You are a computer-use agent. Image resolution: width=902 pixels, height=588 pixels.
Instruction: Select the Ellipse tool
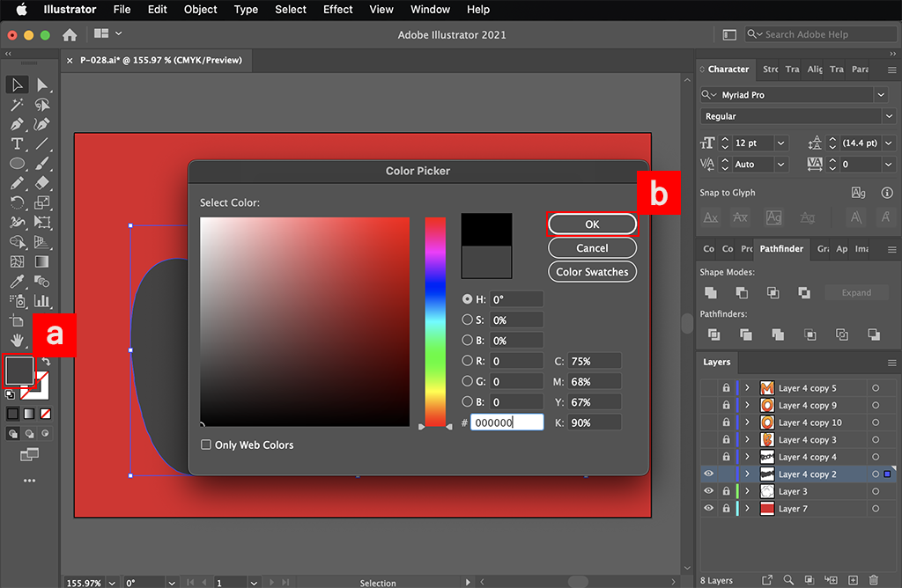click(x=17, y=163)
